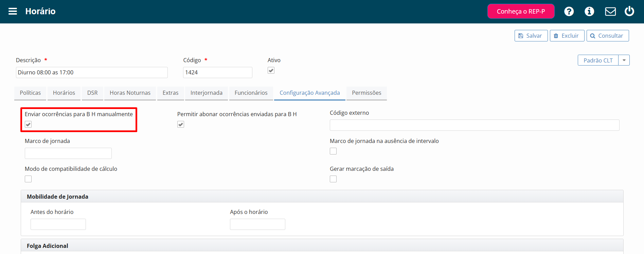644x254 pixels.
Task: Switch to the Políticas tab
Action: pyautogui.click(x=30, y=93)
